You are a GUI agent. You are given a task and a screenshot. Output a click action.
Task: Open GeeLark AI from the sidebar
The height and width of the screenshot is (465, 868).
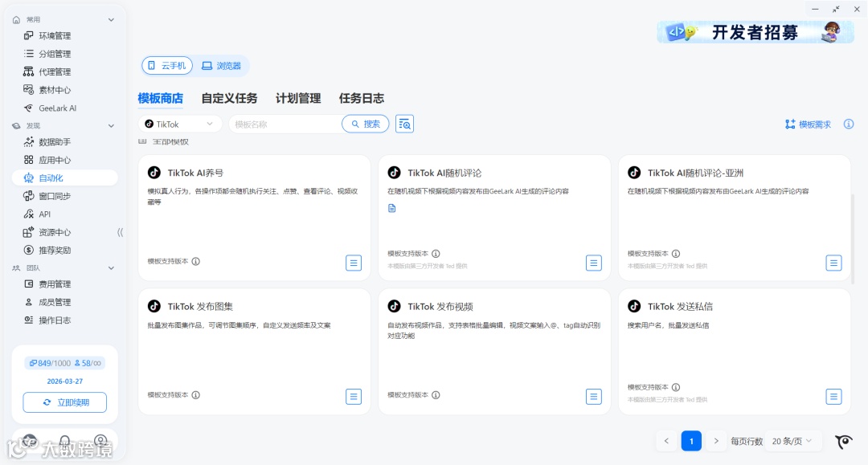[x=56, y=108]
